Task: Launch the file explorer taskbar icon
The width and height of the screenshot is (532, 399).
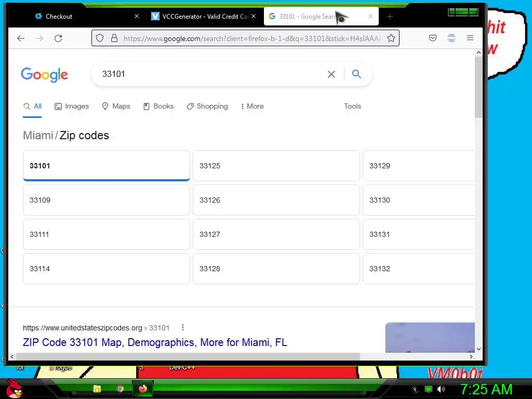Action: [x=97, y=389]
